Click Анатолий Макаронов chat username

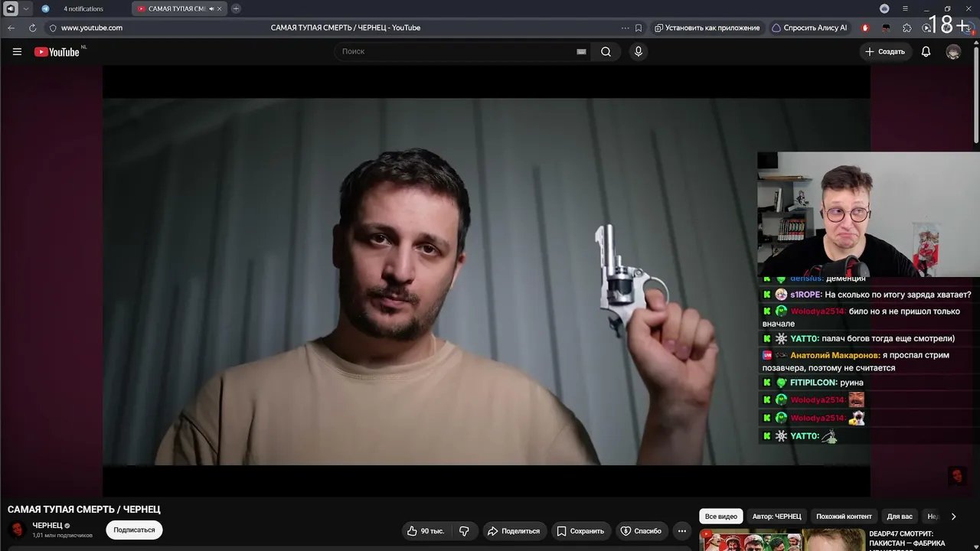[835, 355]
